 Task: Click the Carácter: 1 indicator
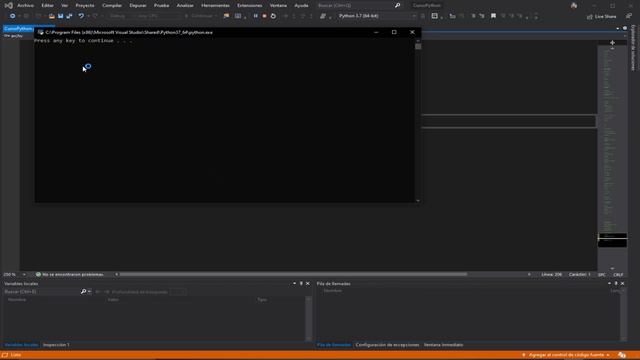(580, 274)
